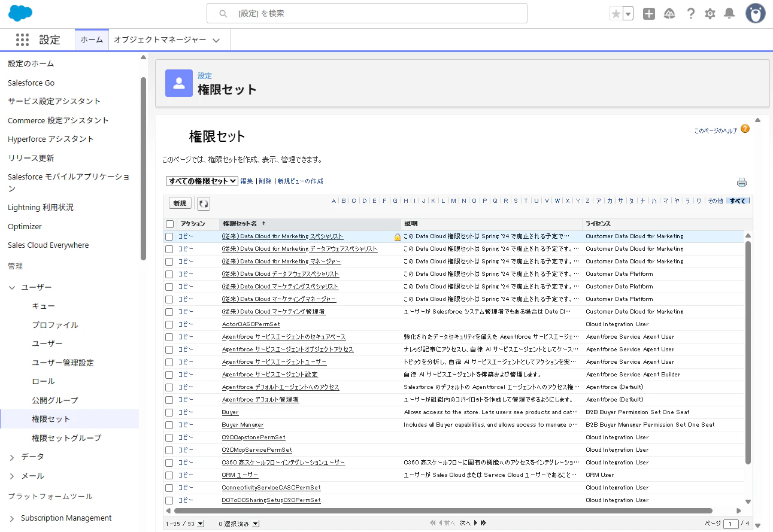Tick the checkbox for Buyer Manager row
Viewport: 773px width, 532px height.
pyautogui.click(x=169, y=425)
